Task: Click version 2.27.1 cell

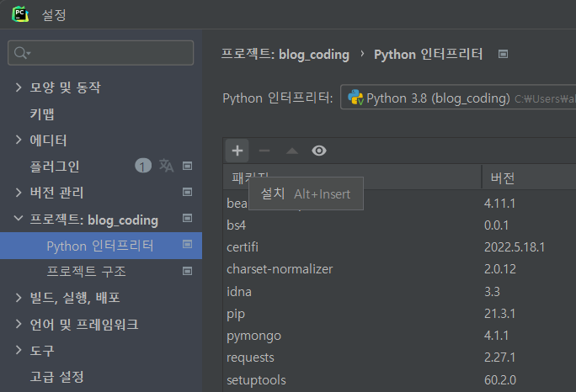Action: tap(500, 358)
